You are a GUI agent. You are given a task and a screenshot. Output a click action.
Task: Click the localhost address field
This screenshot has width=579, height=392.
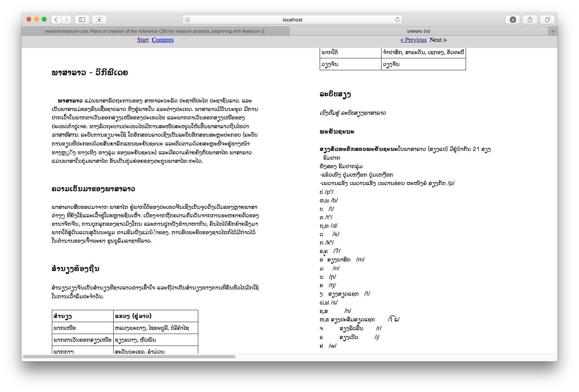(292, 20)
